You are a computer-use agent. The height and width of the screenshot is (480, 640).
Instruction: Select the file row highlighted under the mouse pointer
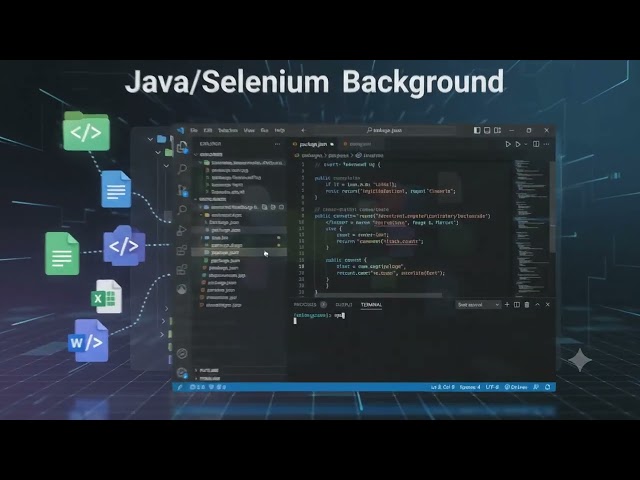pyautogui.click(x=239, y=253)
